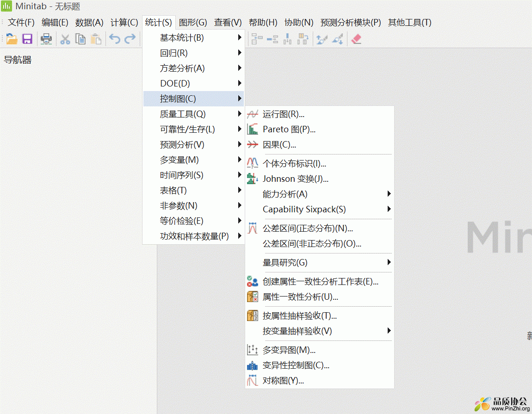This screenshot has height=414, width=532.
Task: Click the 属性一致性分析 icon
Action: tap(253, 297)
